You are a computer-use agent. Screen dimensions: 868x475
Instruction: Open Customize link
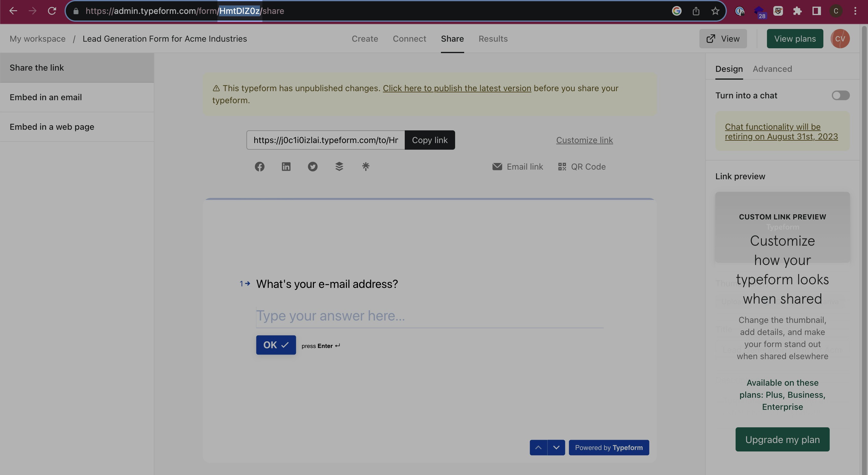click(584, 140)
